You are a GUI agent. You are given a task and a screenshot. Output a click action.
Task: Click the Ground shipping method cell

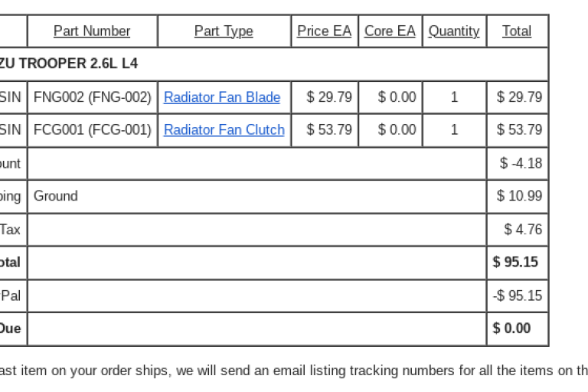[56, 196]
